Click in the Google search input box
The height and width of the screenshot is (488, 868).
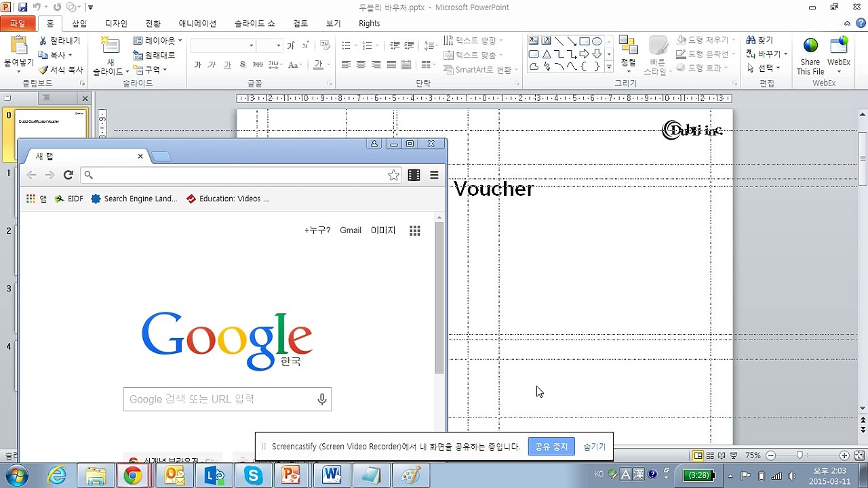pyautogui.click(x=227, y=399)
